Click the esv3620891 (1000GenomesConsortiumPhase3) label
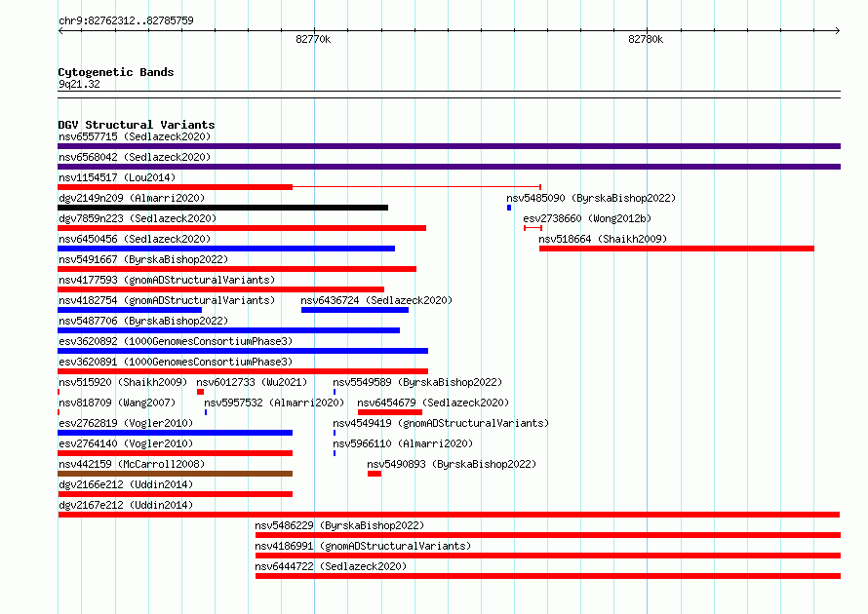Screen dimensions: 868x614 [176, 362]
